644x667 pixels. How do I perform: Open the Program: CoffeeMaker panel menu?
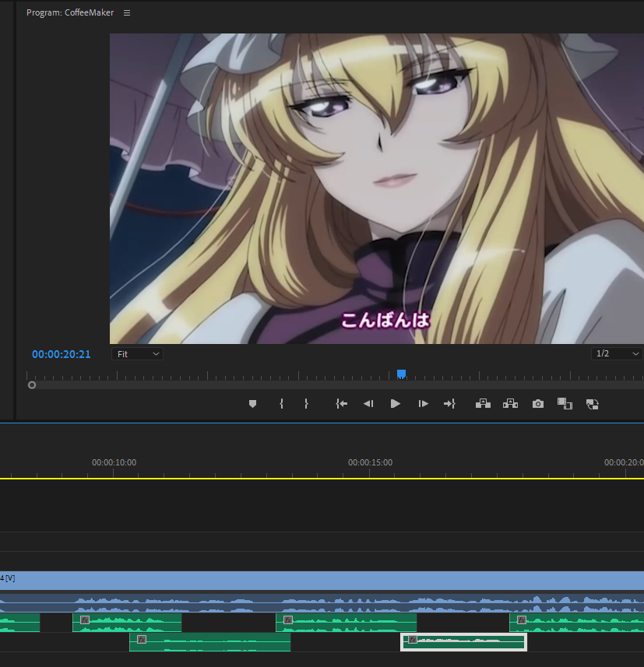[127, 12]
